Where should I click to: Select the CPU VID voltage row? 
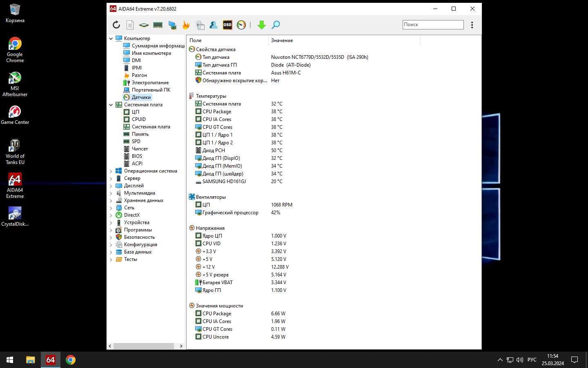(x=334, y=244)
